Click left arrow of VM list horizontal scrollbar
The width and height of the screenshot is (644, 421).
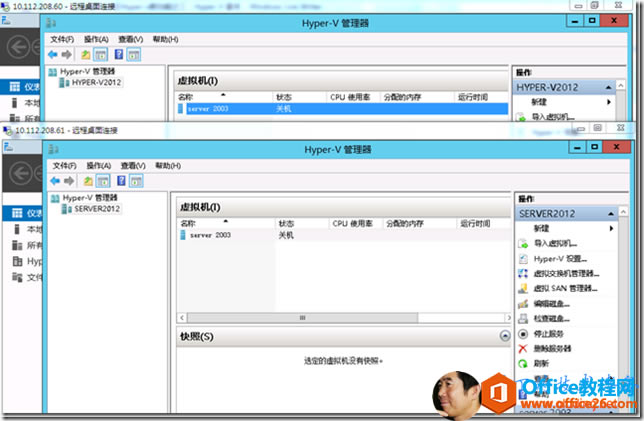[182, 317]
